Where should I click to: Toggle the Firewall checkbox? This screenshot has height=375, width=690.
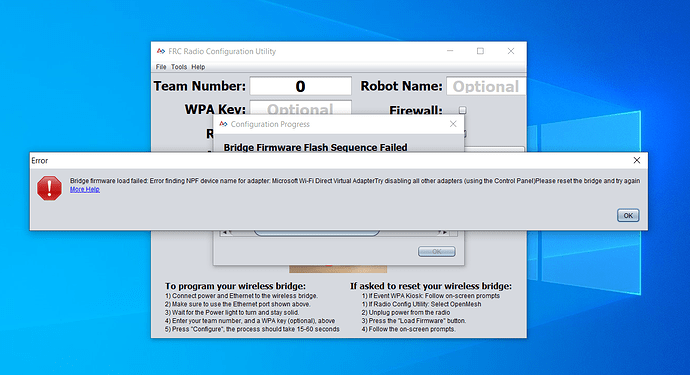point(462,110)
